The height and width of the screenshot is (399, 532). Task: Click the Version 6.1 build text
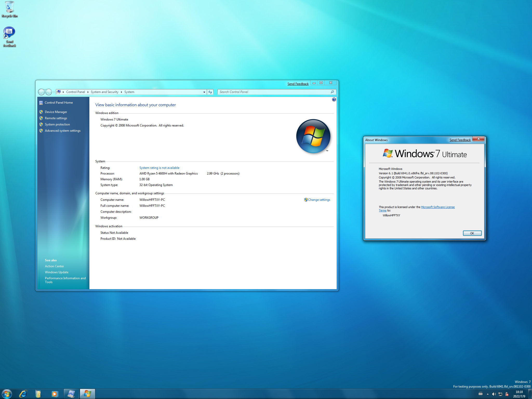click(x=413, y=173)
